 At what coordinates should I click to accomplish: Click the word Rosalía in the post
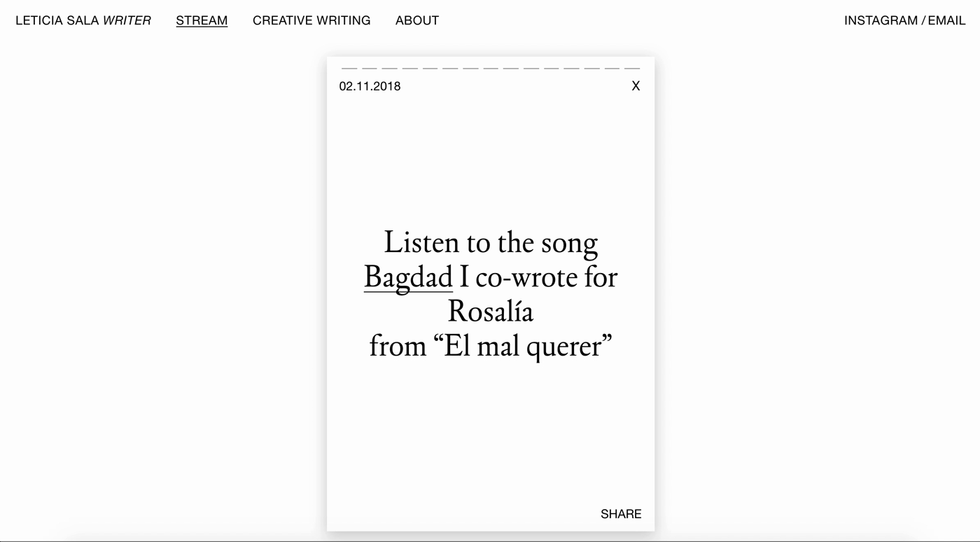tap(491, 312)
